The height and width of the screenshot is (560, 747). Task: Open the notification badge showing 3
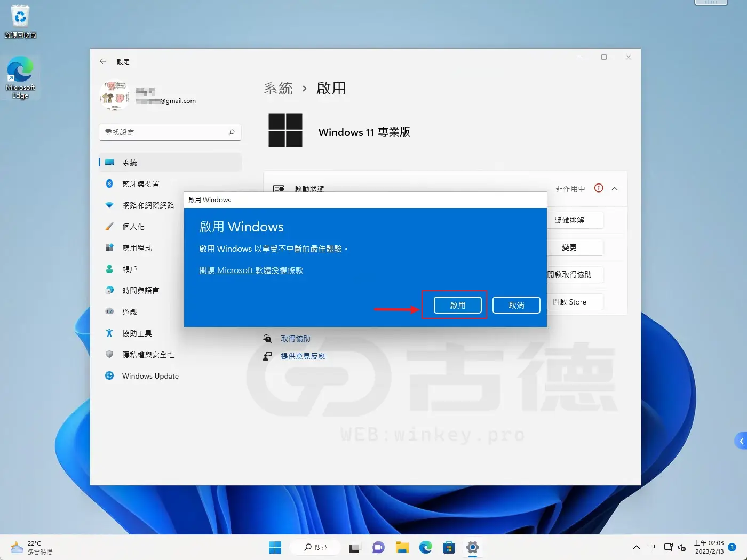[732, 547]
